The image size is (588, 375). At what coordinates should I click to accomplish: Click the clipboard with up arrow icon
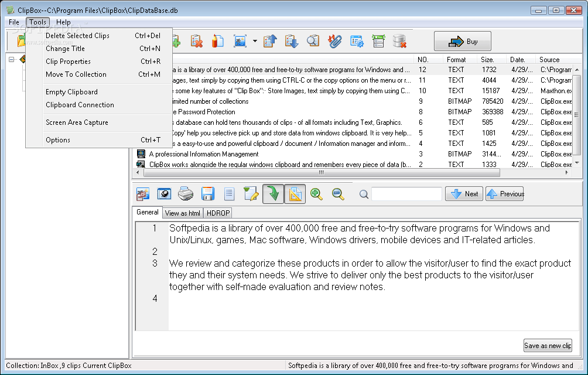point(270,41)
